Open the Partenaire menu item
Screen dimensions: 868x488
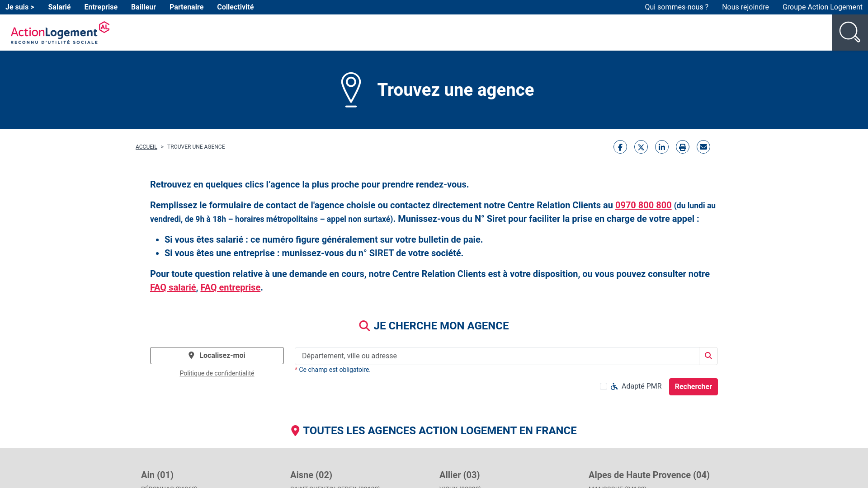(186, 7)
